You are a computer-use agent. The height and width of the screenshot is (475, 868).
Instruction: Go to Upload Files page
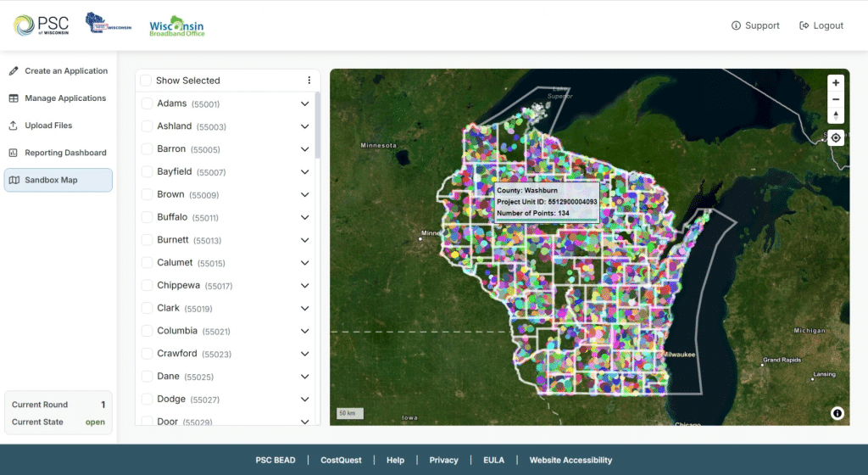(x=58, y=126)
